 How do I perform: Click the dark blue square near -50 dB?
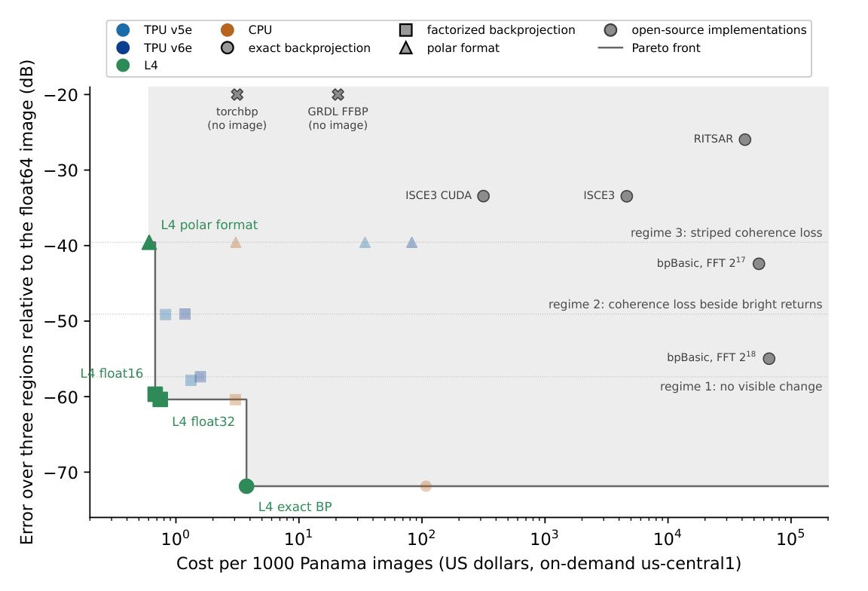[x=185, y=314]
